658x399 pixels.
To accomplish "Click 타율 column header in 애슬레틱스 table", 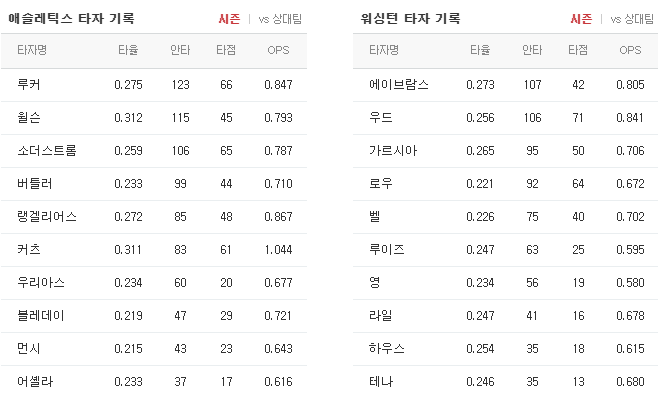I will (x=128, y=50).
